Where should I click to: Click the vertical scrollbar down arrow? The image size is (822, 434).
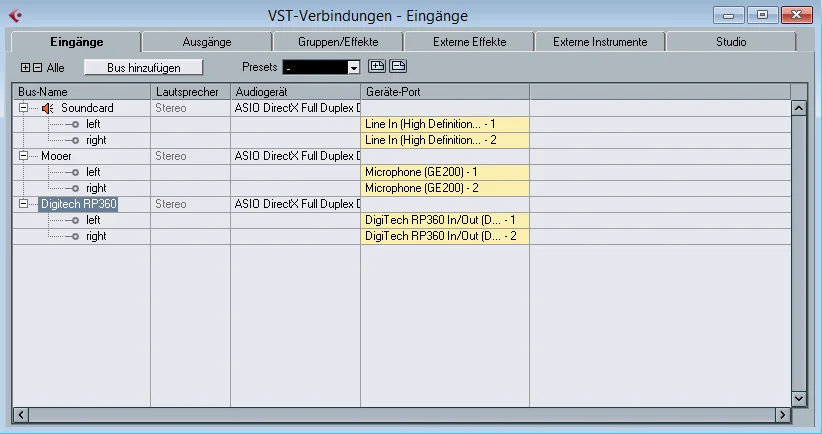click(x=798, y=398)
